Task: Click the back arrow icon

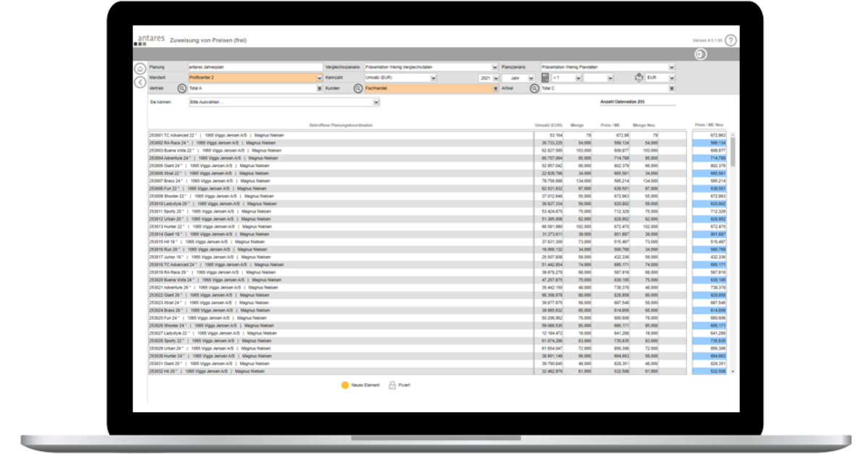Action: pyautogui.click(x=140, y=82)
